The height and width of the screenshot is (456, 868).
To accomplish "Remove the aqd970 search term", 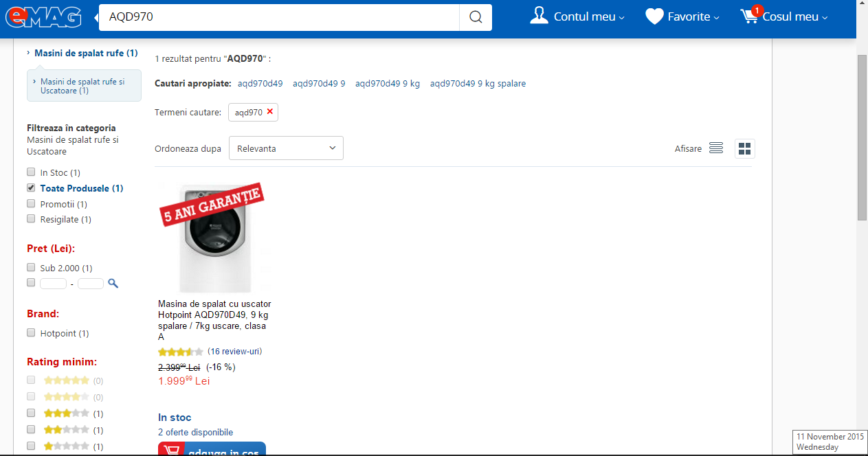I will [270, 112].
